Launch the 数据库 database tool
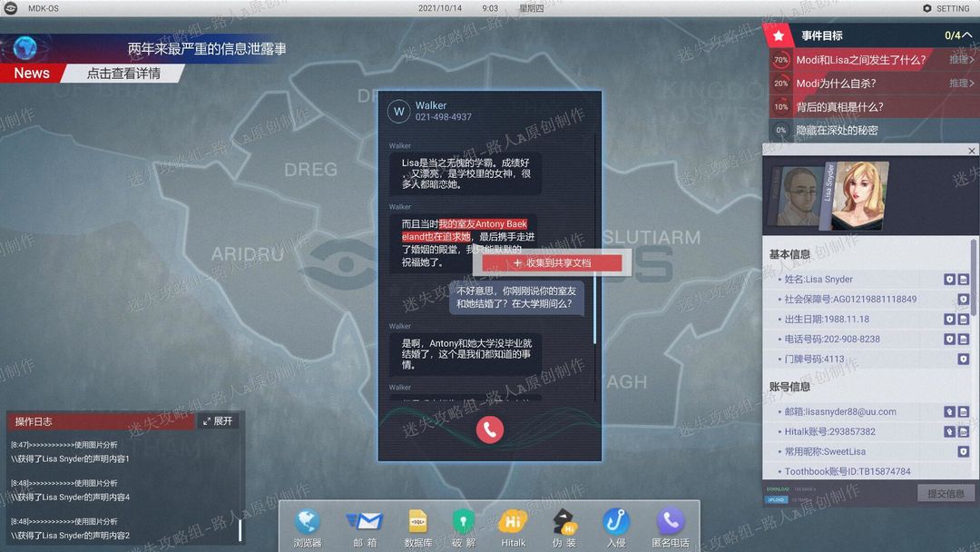 [418, 527]
